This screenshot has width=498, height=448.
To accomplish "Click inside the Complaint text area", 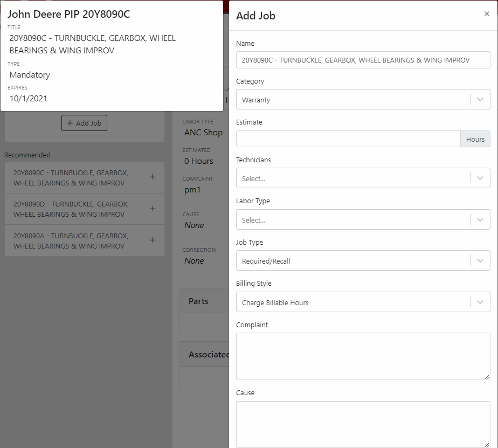I will (x=363, y=356).
